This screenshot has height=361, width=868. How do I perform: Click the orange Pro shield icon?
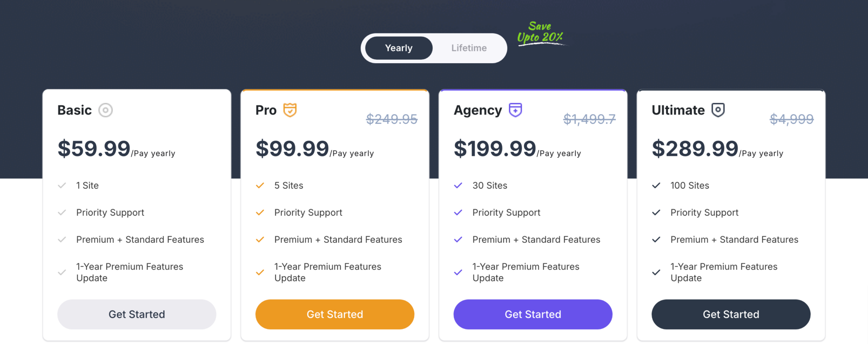pos(290,110)
